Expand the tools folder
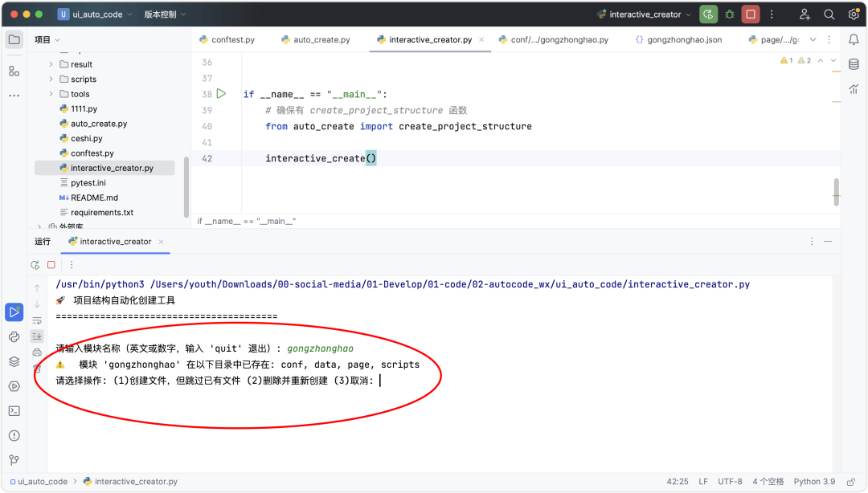The image size is (868, 493). [x=51, y=94]
